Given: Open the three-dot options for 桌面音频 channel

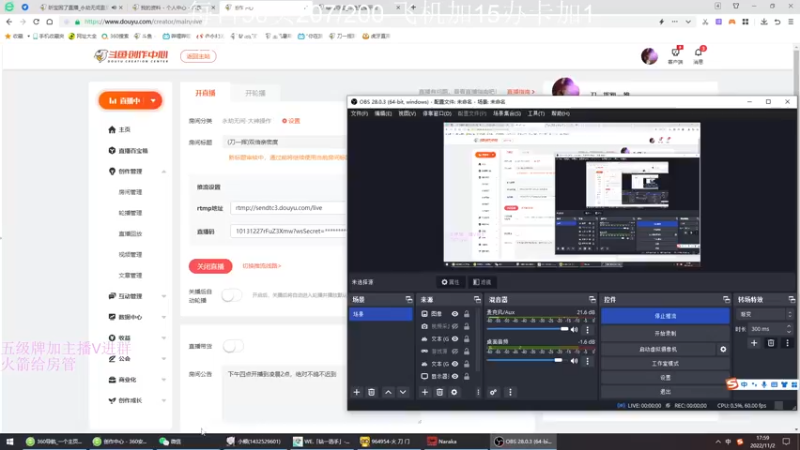Looking at the screenshot, I should point(588,361).
